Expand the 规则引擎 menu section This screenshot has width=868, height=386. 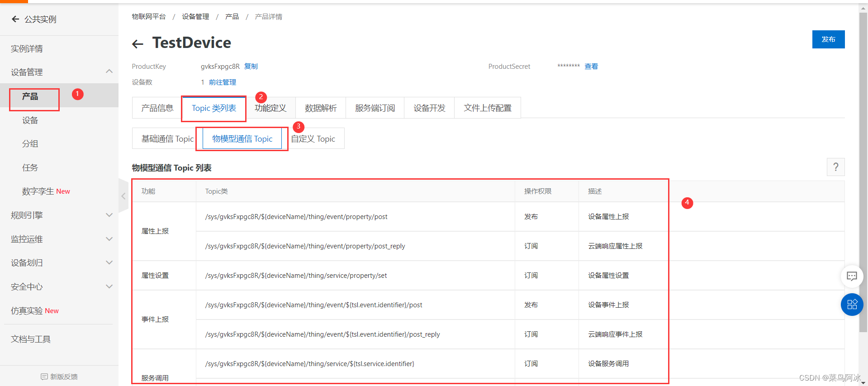click(x=109, y=215)
